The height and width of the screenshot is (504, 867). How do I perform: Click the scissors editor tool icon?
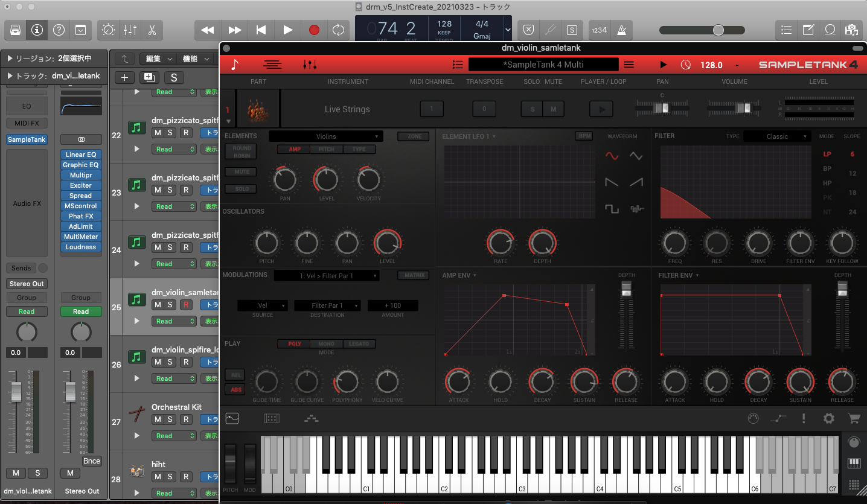(x=152, y=30)
